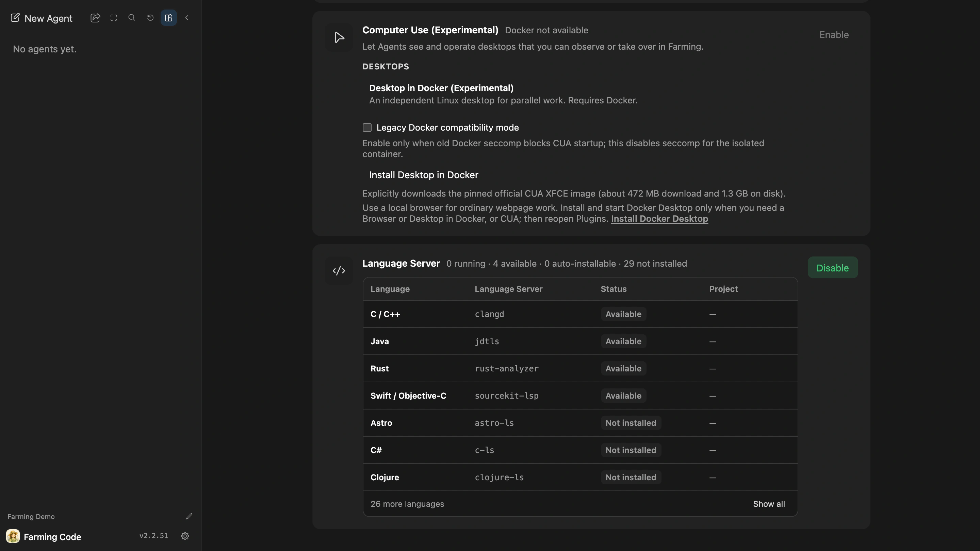This screenshot has height=551, width=980.
Task: Collapse sidebar with the chevron icon
Action: tap(187, 18)
